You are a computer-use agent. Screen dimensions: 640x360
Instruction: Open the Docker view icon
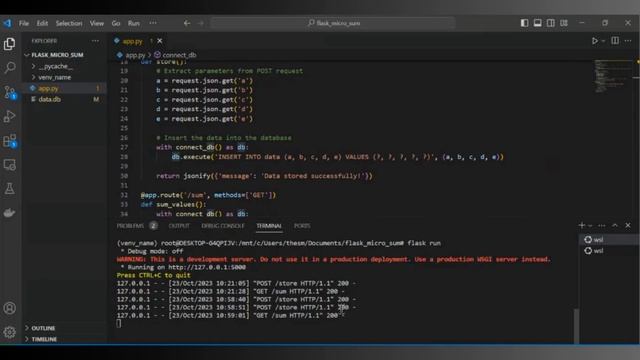pos(9,213)
